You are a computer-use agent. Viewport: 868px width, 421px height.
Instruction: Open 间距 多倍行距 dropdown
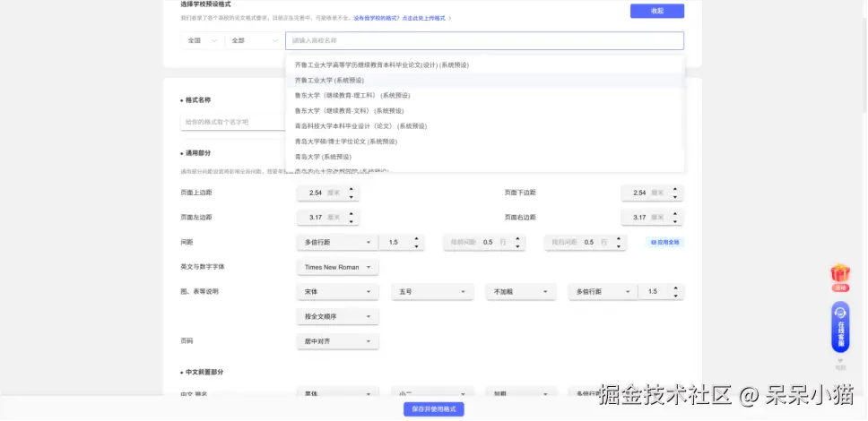click(338, 243)
